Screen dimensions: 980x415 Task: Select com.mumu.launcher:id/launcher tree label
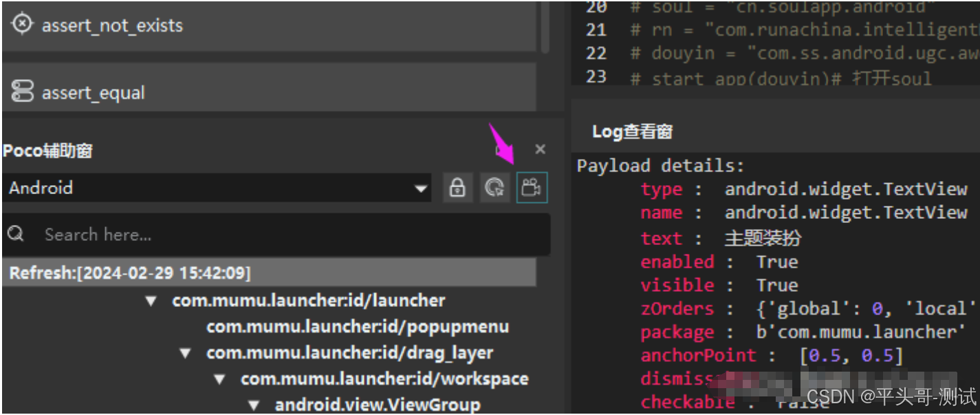[309, 301]
